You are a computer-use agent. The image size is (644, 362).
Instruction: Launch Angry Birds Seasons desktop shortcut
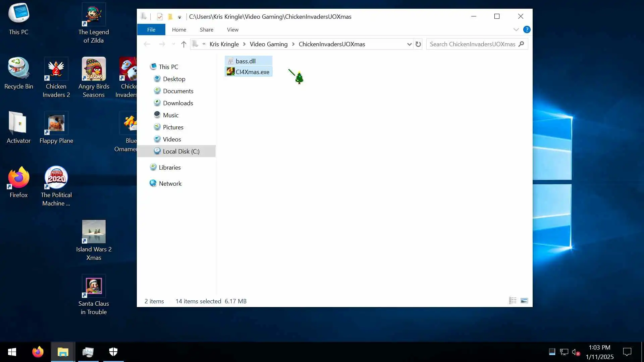[x=94, y=77]
